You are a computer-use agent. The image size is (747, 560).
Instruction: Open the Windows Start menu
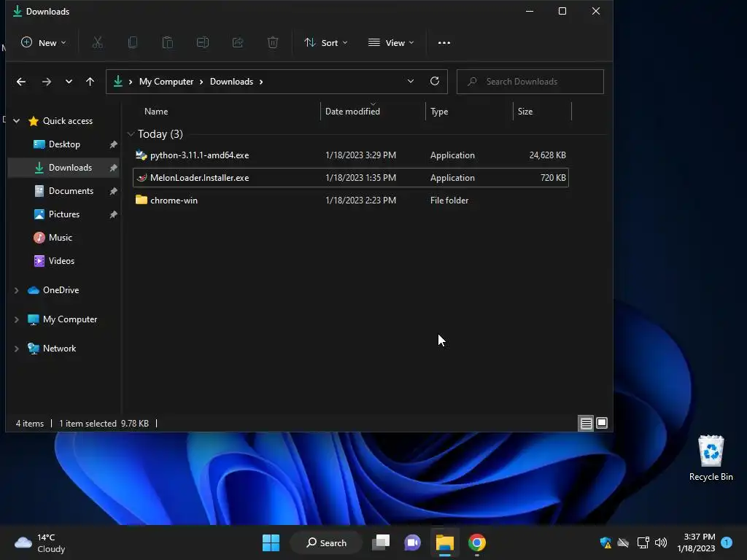[271, 542]
